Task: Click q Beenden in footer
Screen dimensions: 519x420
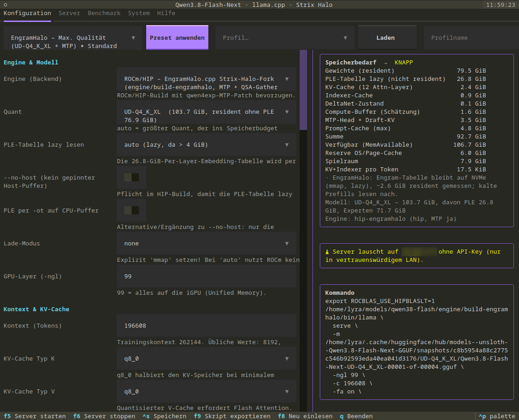Action: coord(356,416)
